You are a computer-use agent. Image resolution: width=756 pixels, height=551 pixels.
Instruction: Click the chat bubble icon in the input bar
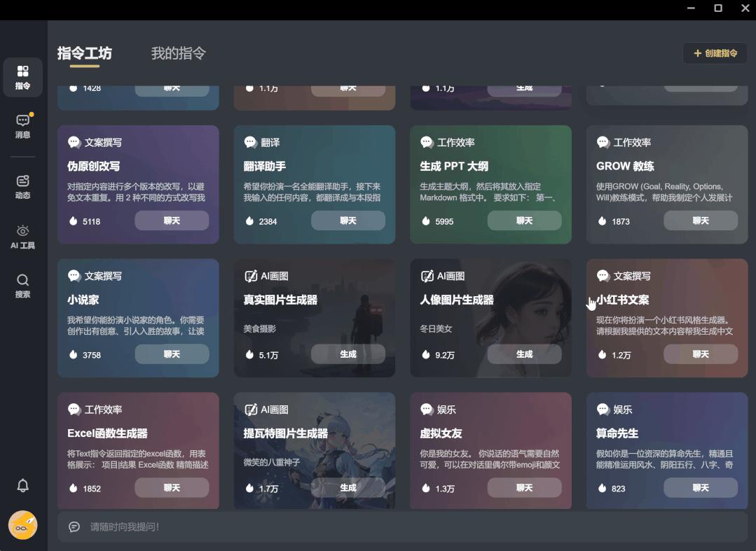coord(74,526)
